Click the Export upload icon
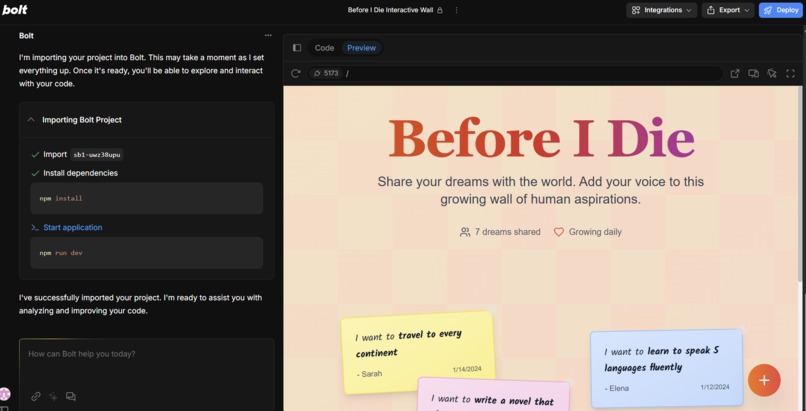The width and height of the screenshot is (806, 411). (711, 10)
